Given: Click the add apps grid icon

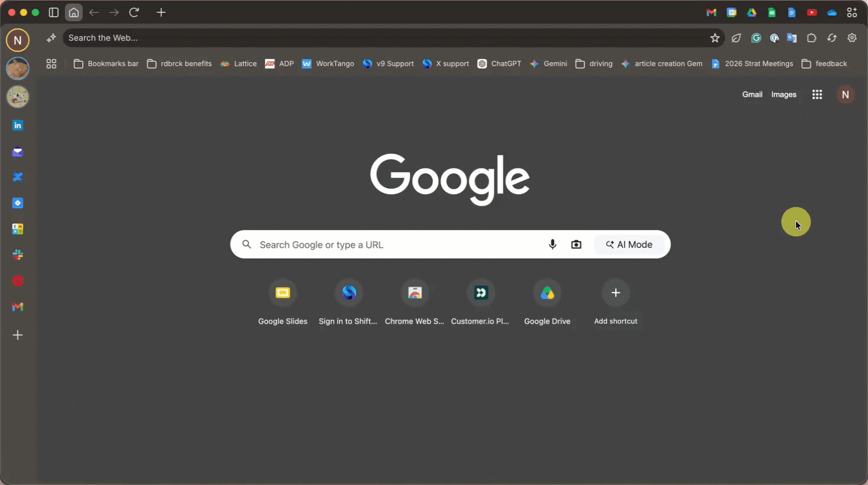Looking at the screenshot, I should pyautogui.click(x=852, y=12).
